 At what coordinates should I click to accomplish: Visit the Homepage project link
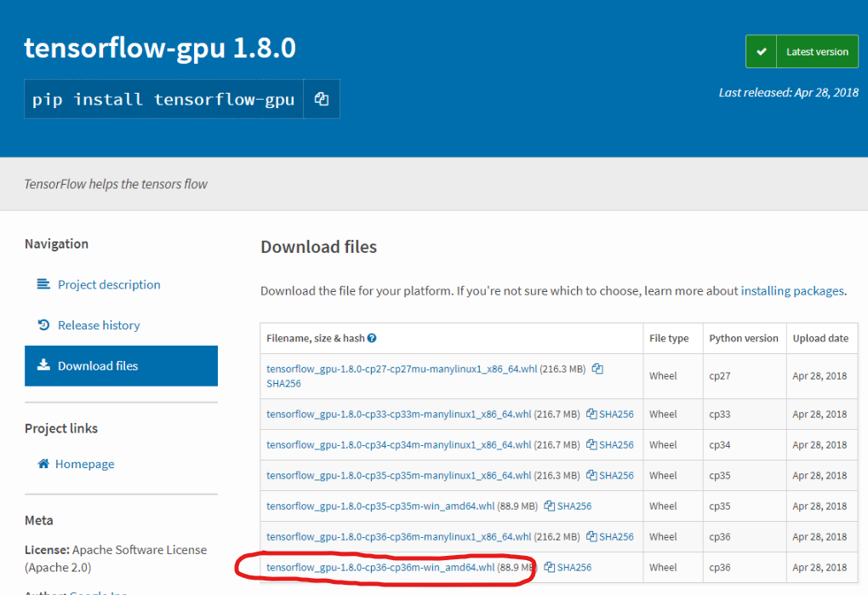(x=85, y=464)
